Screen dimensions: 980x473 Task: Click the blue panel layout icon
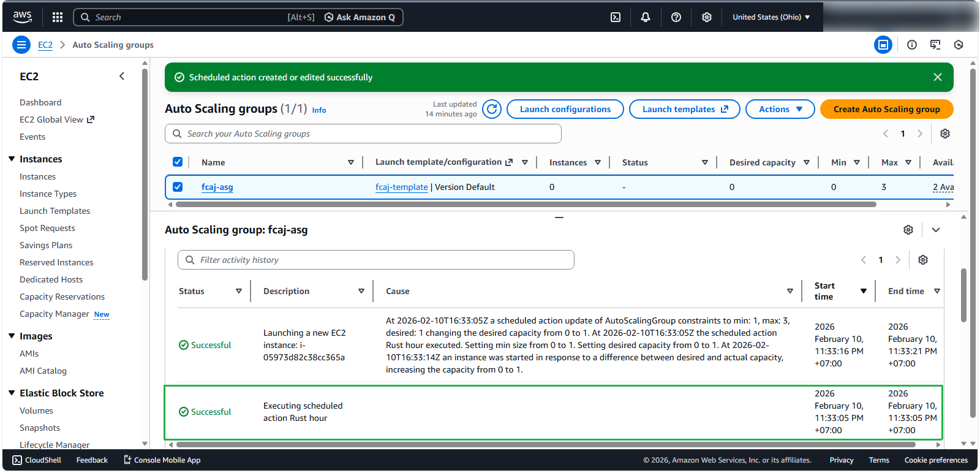(x=883, y=45)
